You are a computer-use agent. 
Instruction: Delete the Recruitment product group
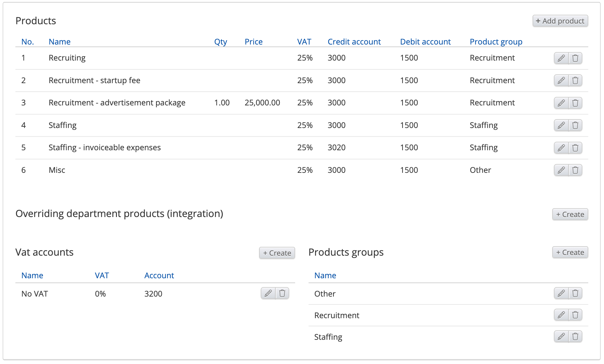(575, 315)
